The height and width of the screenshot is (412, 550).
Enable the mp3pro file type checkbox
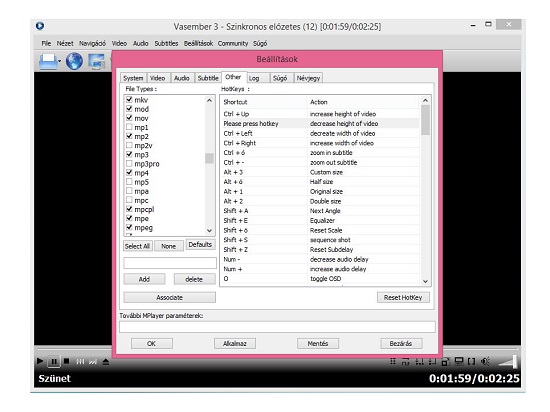pos(129,163)
